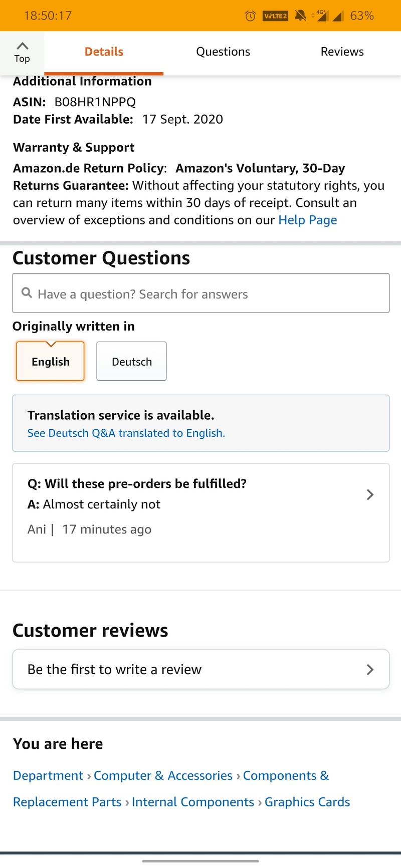Screen dimensions: 401x868
Task: Tap the VoLTE2 status icon
Action: (x=275, y=16)
